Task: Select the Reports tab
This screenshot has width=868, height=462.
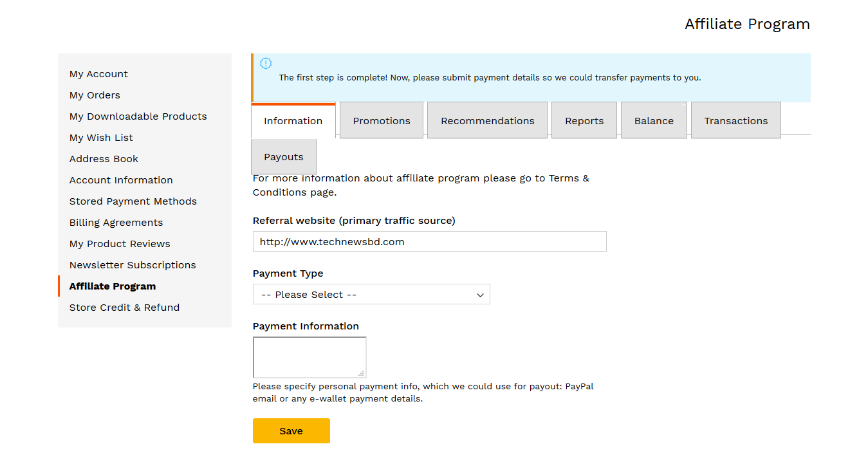Action: pos(584,120)
